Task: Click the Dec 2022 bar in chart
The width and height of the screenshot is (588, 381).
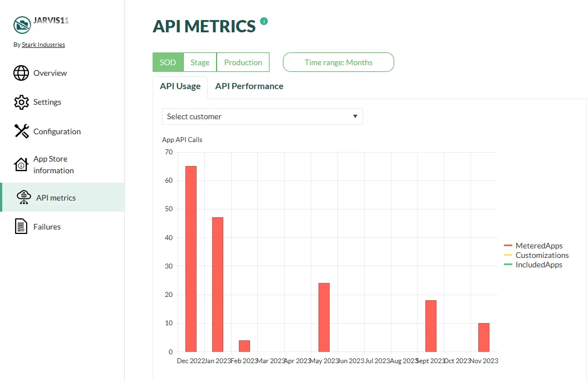Action: click(191, 259)
